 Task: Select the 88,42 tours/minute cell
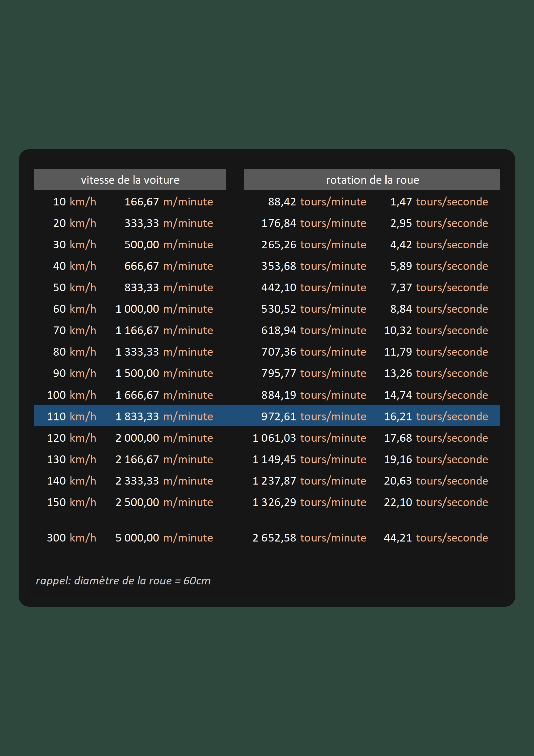[317, 202]
